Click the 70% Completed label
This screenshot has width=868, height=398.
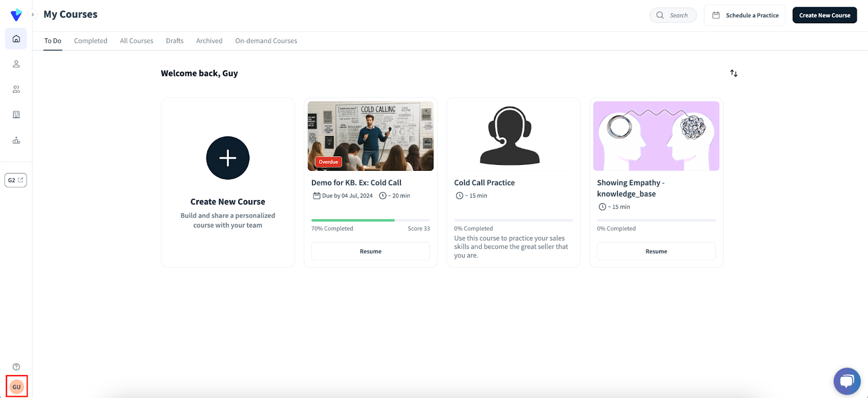coord(332,229)
